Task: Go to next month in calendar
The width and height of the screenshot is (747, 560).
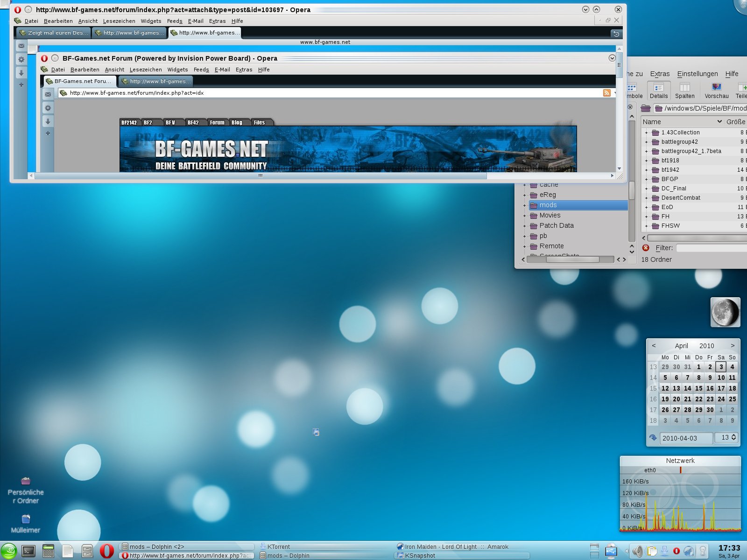Action: 733,346
